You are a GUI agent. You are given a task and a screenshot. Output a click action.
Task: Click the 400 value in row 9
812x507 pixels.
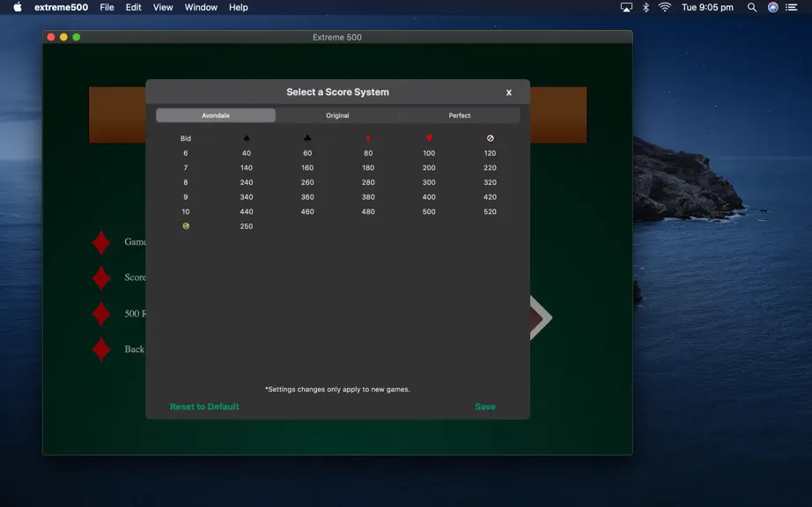(429, 197)
